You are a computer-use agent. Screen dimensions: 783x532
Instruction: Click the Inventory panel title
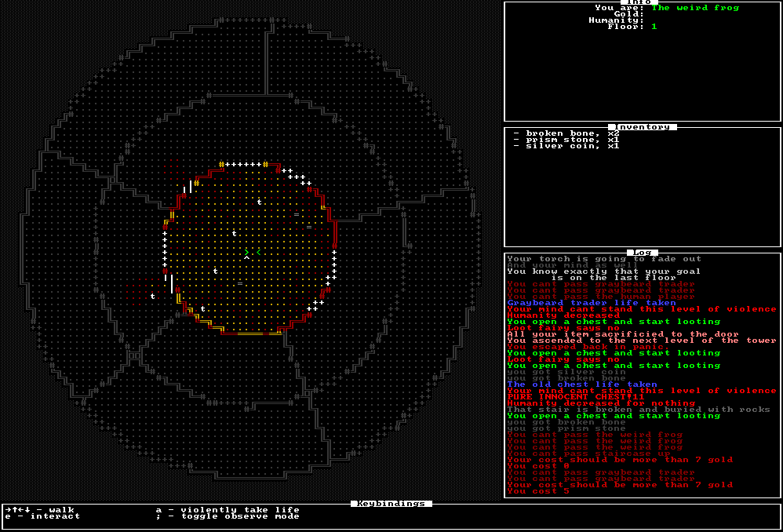643,127
